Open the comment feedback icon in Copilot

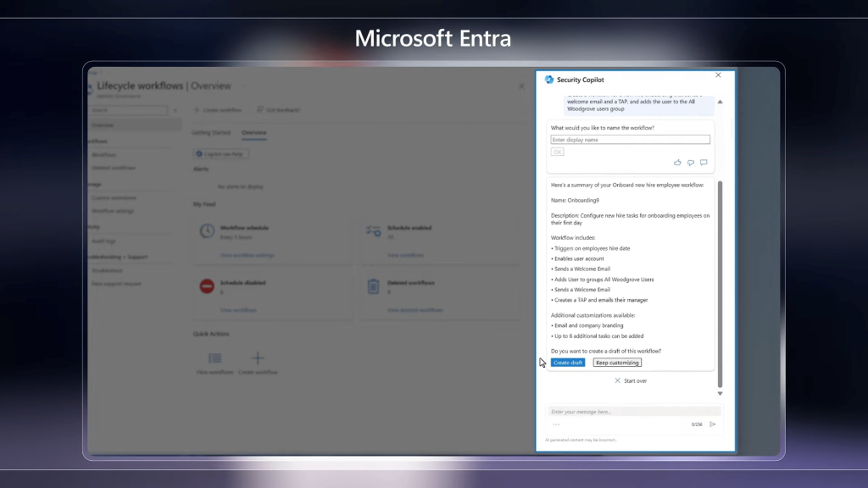704,163
